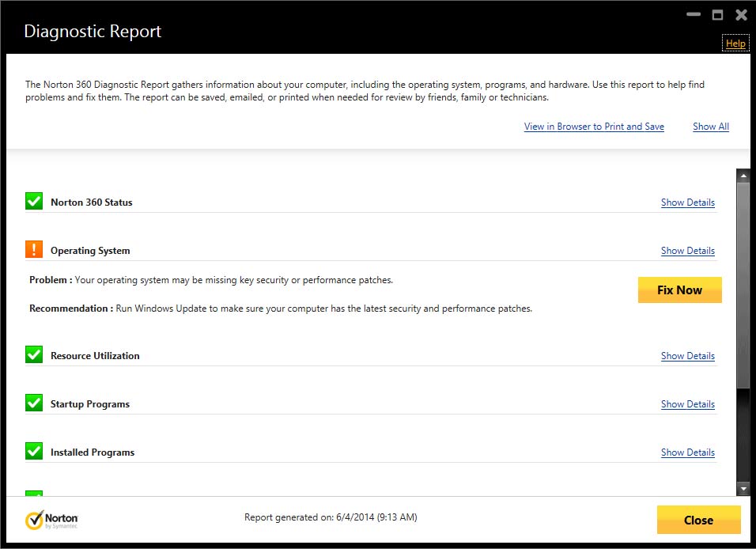Show details for Operating System

pyautogui.click(x=687, y=251)
